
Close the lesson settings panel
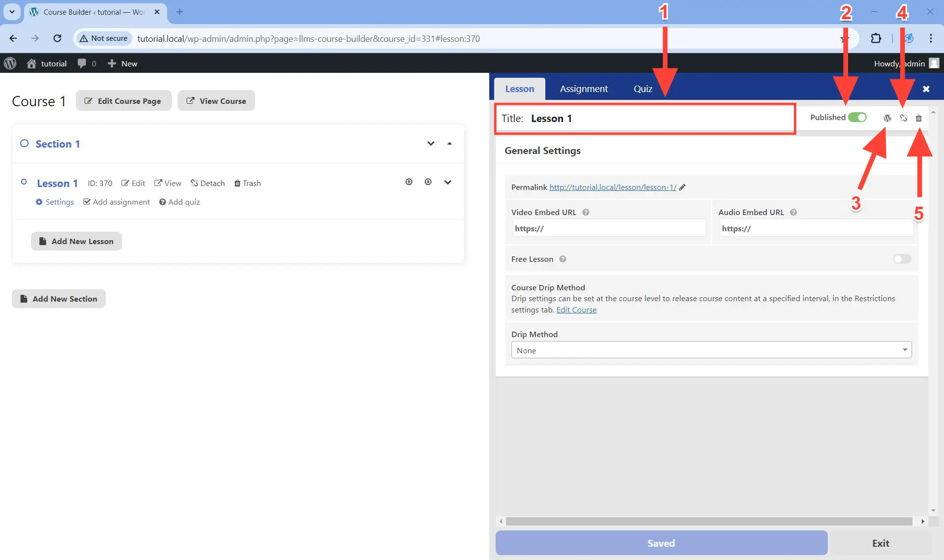coord(926,89)
